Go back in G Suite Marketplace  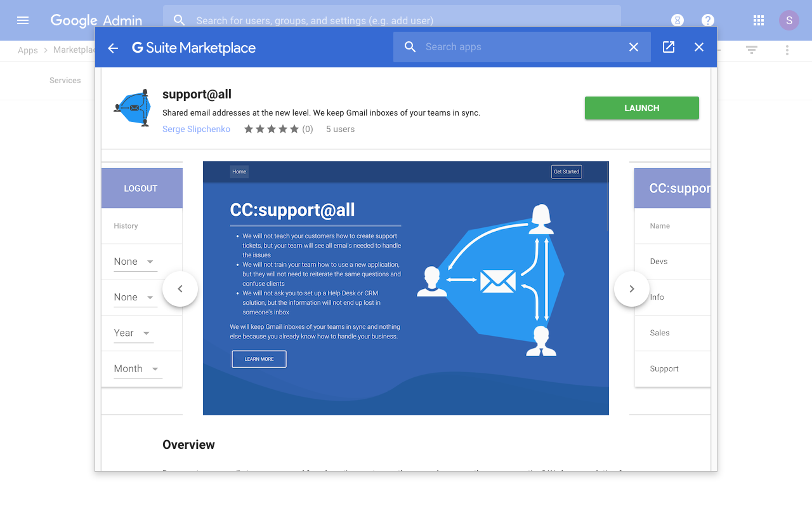(113, 48)
